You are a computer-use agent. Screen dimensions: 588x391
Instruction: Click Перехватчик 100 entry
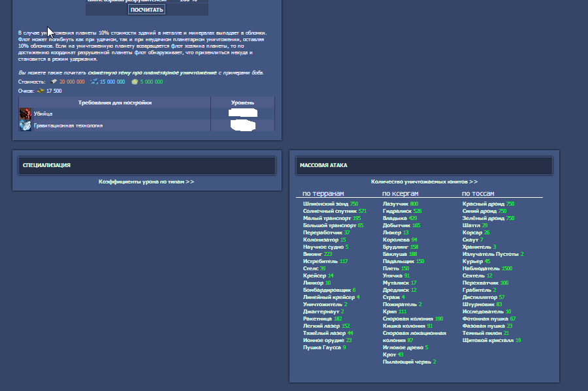coord(485,283)
